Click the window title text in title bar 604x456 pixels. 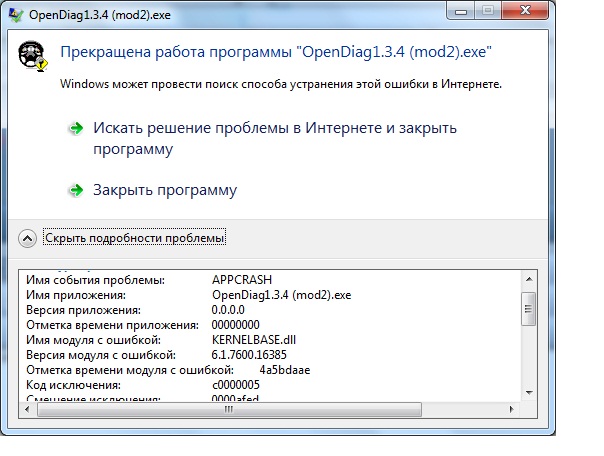point(100,15)
